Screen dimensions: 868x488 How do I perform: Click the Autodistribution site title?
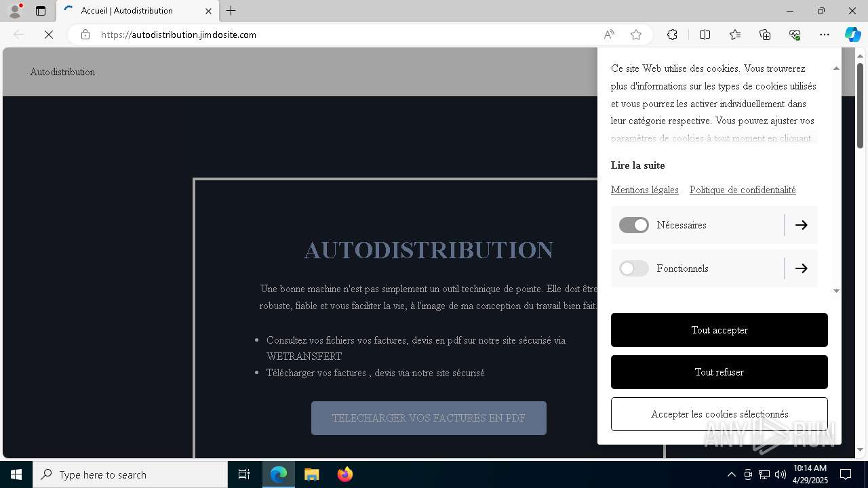pos(62,72)
